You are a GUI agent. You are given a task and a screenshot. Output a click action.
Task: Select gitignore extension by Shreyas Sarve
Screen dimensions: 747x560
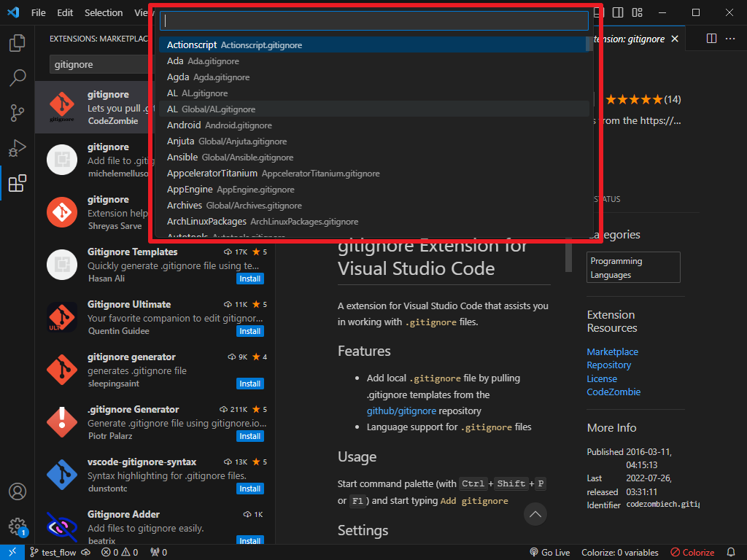tap(93, 212)
